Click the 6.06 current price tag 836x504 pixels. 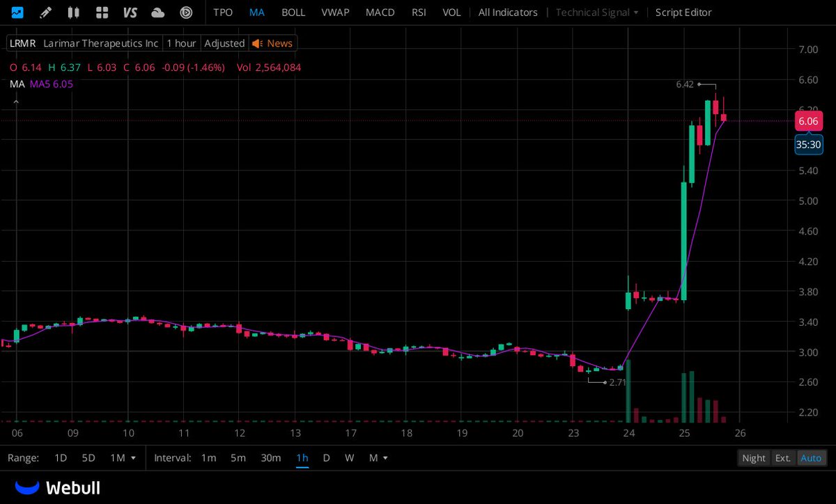(808, 121)
